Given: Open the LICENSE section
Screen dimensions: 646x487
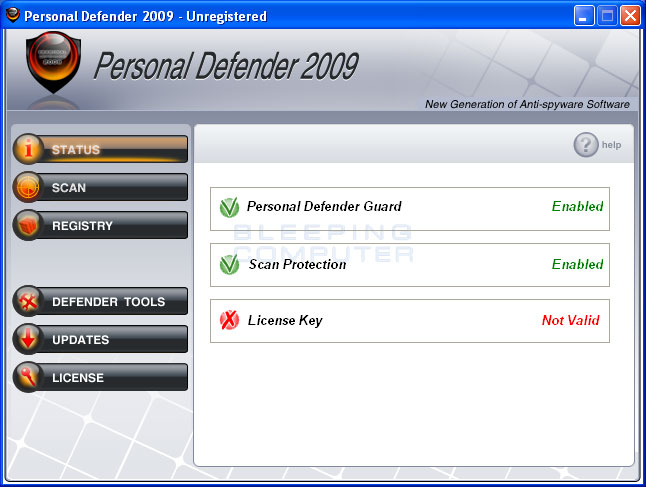Looking at the screenshot, I should tap(101, 377).
